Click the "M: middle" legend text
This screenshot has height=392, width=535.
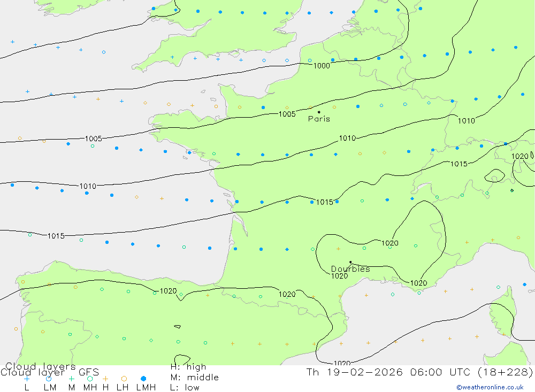195,378
